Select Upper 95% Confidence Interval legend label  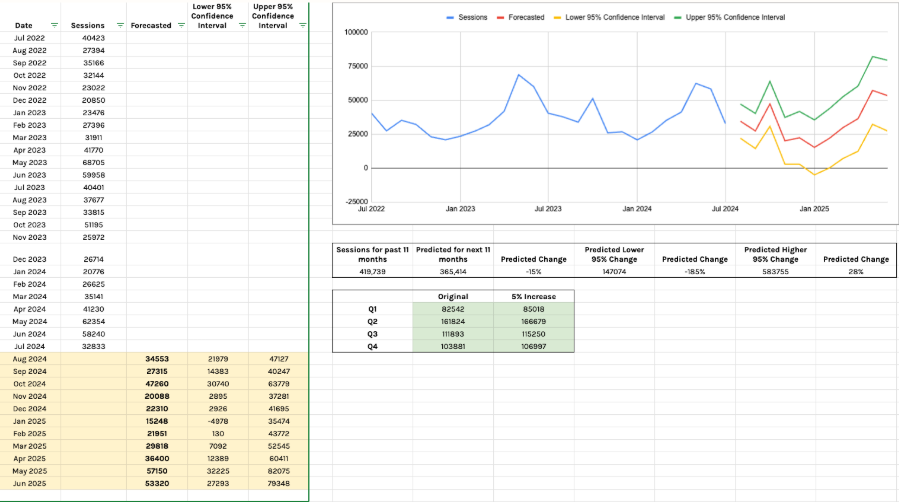pos(735,18)
